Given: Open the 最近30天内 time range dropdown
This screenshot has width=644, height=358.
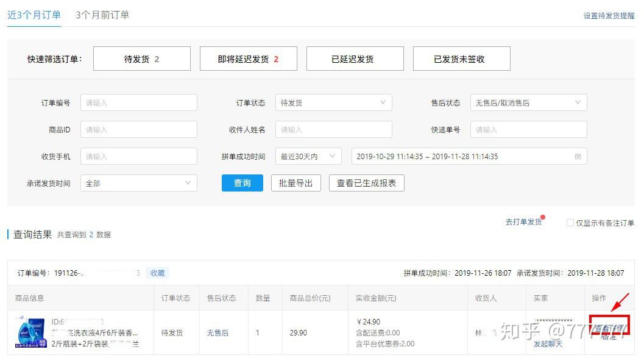Looking at the screenshot, I should [x=308, y=156].
